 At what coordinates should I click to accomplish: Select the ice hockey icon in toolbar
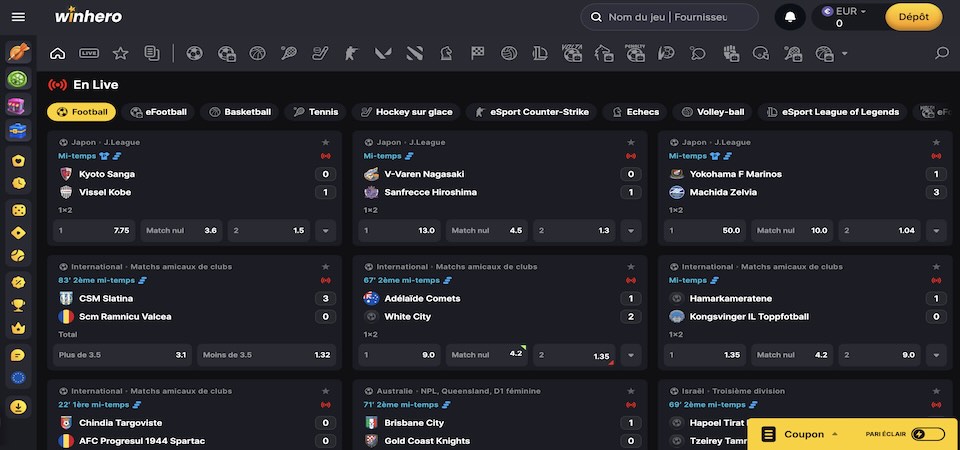[x=320, y=53]
